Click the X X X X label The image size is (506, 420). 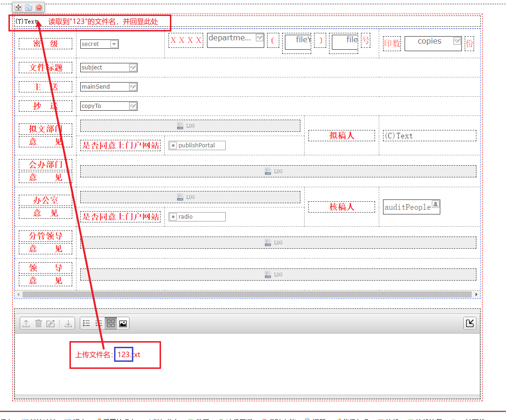click(186, 40)
